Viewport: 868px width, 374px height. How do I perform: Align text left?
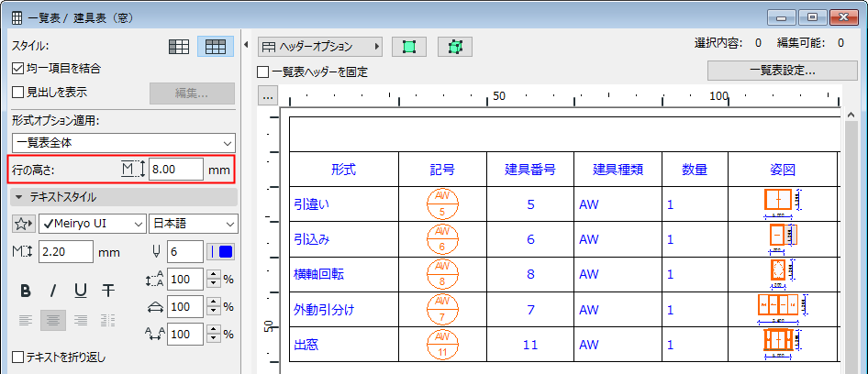[26, 320]
